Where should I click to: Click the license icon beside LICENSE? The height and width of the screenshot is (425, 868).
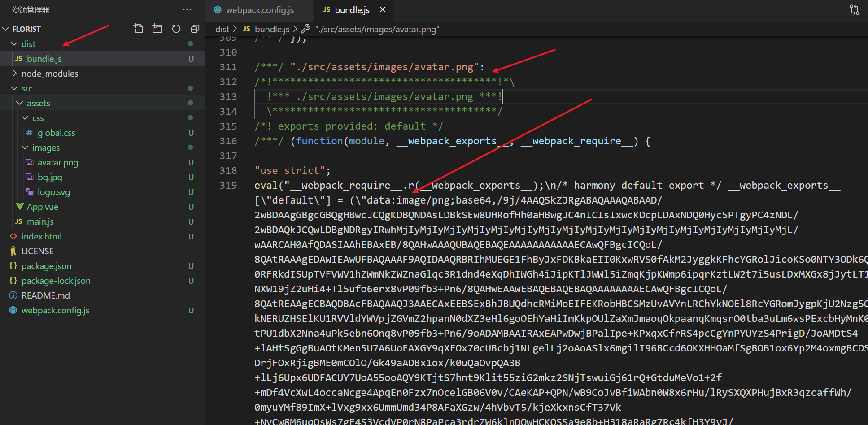point(13,251)
